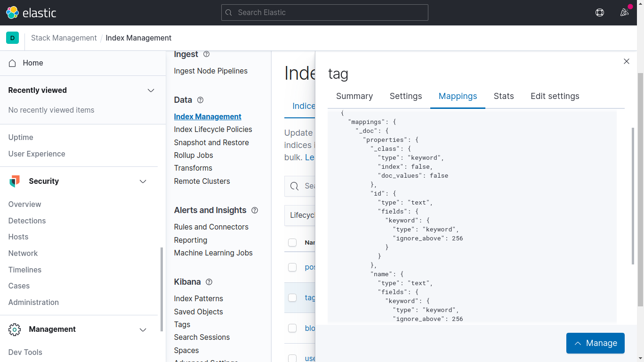The image size is (644, 362).
Task: Open the newsfeed celebration icon
Action: pyautogui.click(x=624, y=13)
